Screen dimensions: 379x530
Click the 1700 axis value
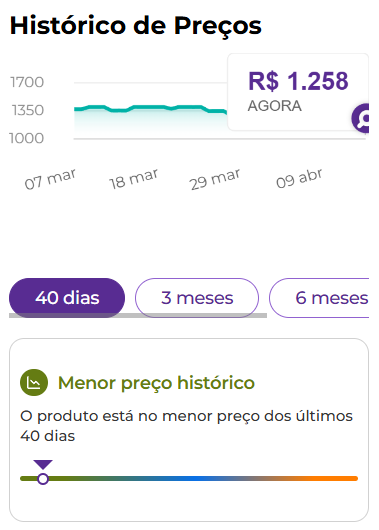click(27, 82)
